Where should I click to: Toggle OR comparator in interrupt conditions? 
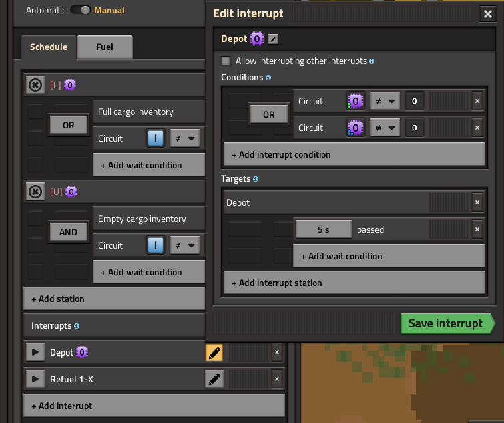pos(268,114)
